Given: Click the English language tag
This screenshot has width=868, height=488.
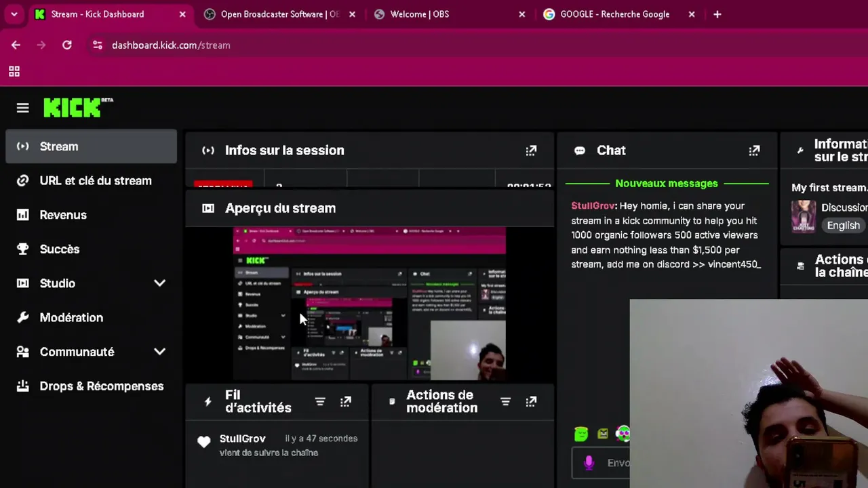Looking at the screenshot, I should (x=843, y=226).
